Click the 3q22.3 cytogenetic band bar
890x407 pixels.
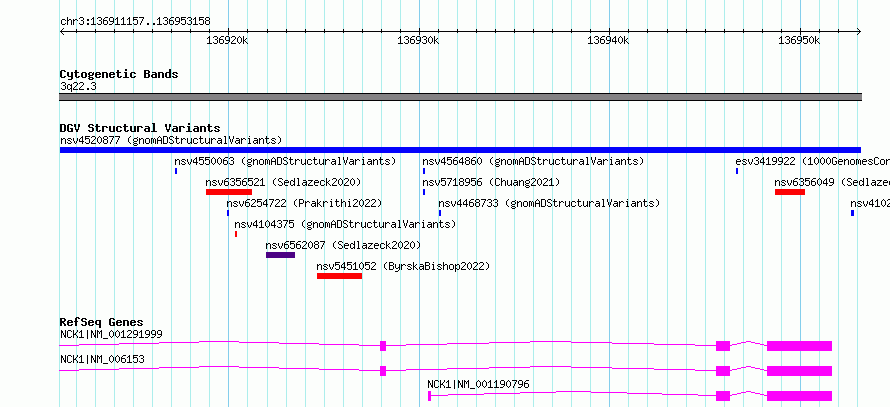pos(460,97)
